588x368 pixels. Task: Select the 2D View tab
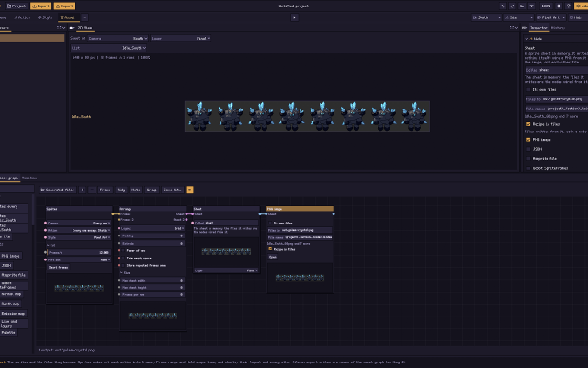pyautogui.click(x=85, y=28)
